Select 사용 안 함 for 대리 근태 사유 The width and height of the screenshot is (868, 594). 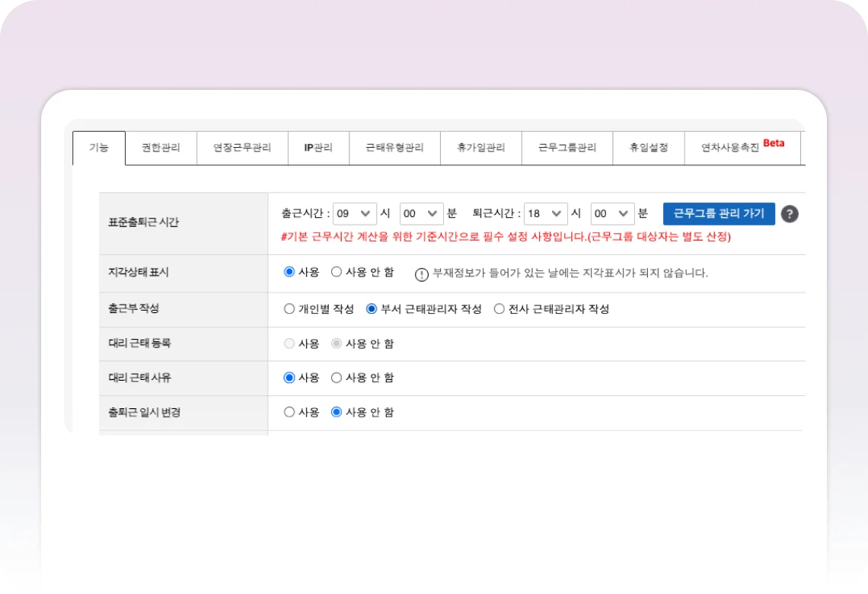(337, 378)
